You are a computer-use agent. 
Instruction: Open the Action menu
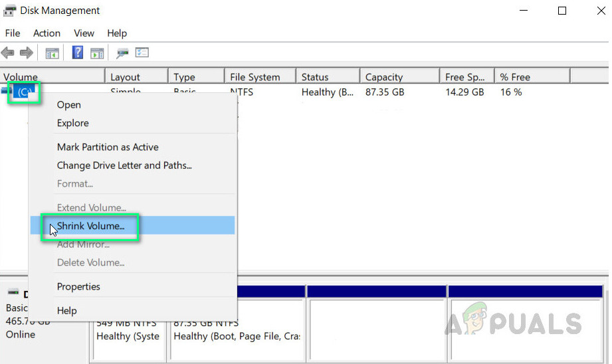click(47, 33)
